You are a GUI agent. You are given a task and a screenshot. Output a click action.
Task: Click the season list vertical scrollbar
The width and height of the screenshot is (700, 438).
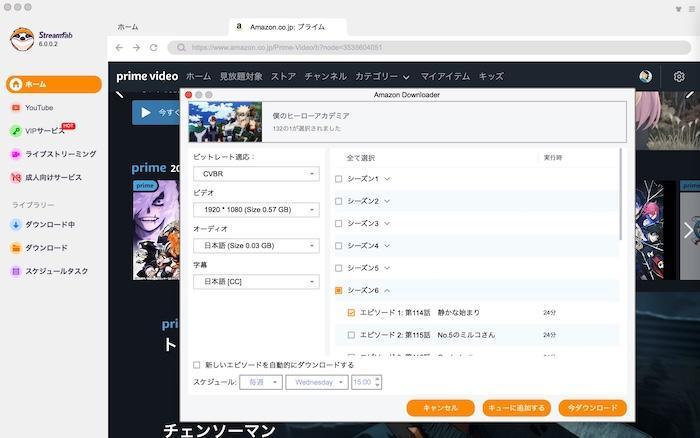621,194
